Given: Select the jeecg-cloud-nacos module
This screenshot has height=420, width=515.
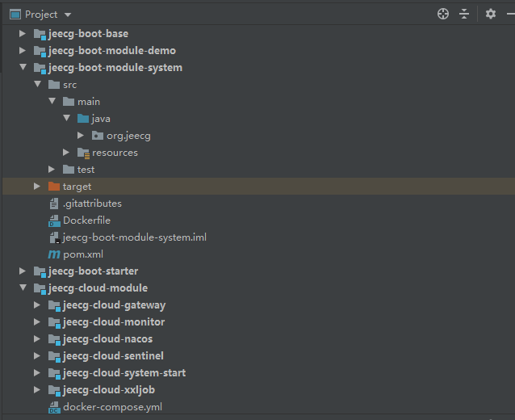Looking at the screenshot, I should 107,339.
